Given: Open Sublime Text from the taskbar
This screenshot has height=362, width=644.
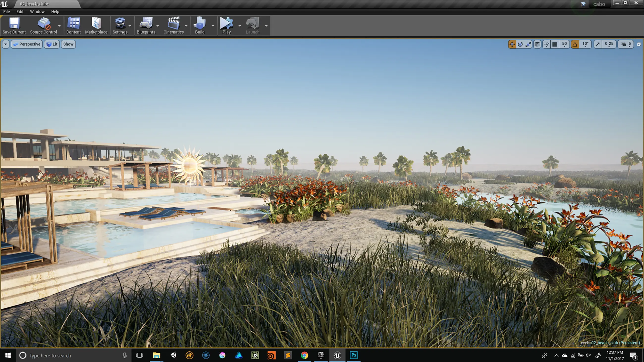Looking at the screenshot, I should 288,355.
